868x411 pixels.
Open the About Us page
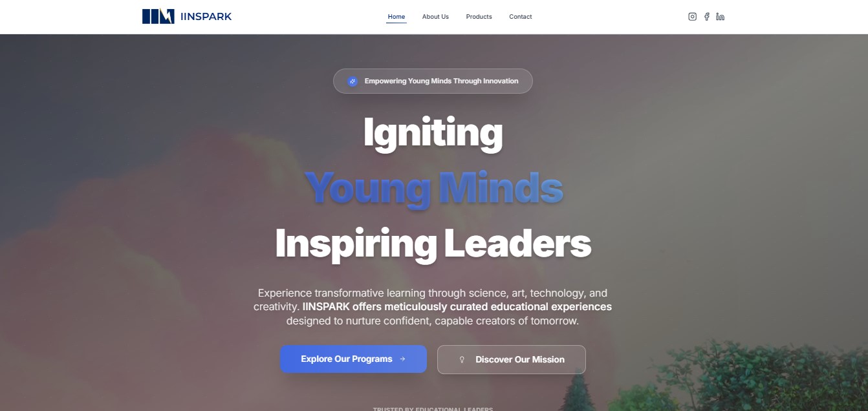click(435, 17)
